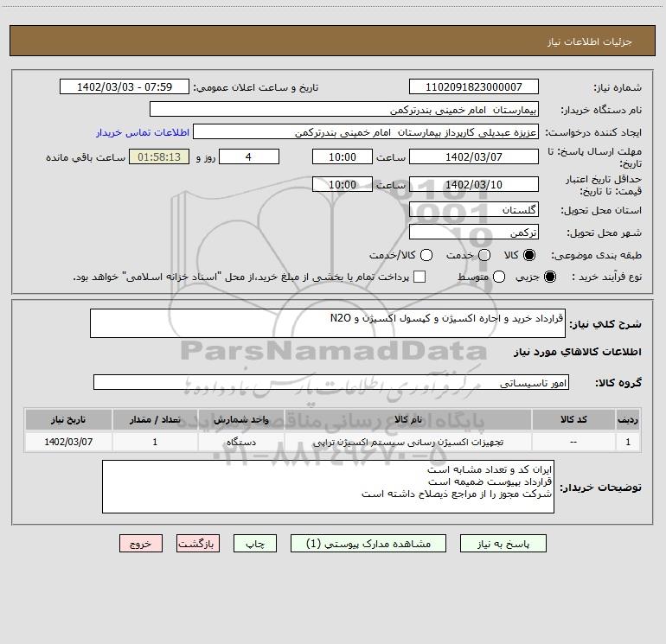Screen dimensions: 666x644
Task: Click the بازگشت back button
Action: click(x=198, y=544)
